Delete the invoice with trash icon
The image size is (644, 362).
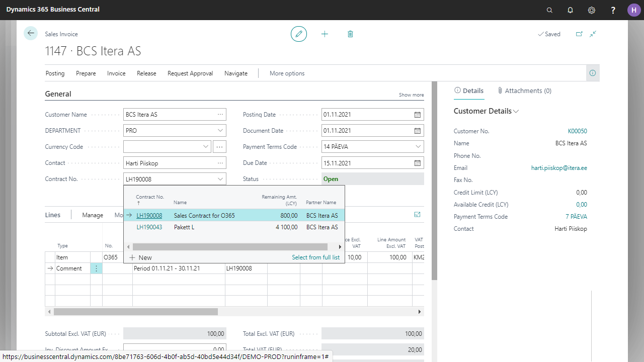tap(350, 34)
